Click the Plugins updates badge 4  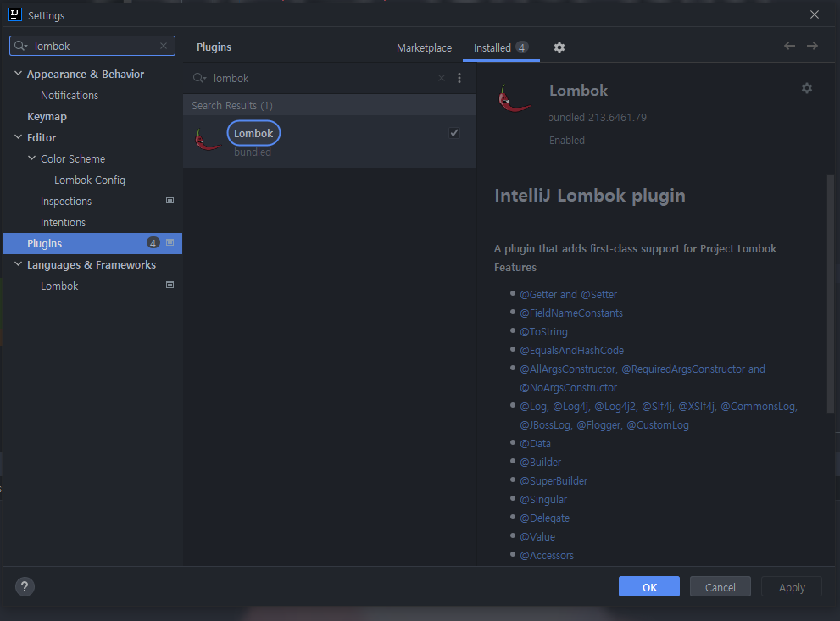[x=153, y=243]
